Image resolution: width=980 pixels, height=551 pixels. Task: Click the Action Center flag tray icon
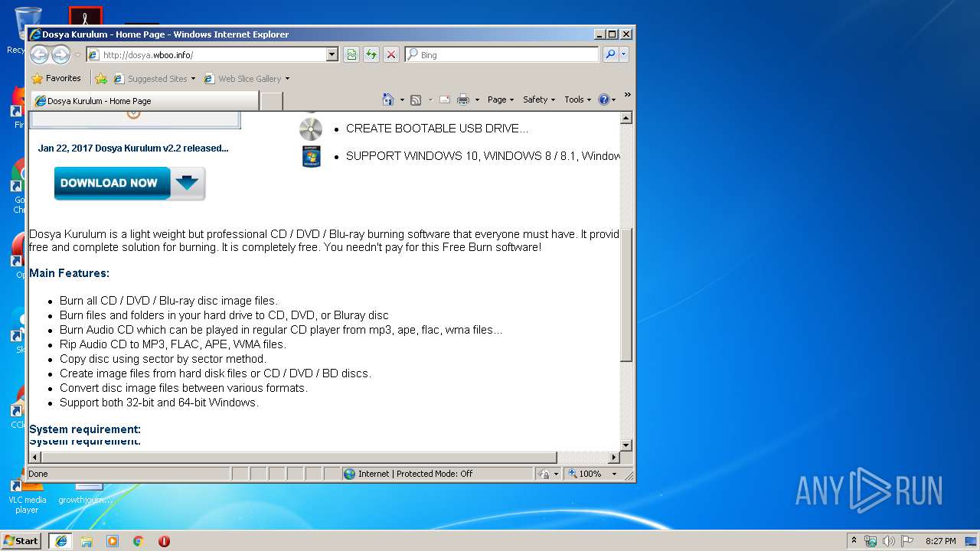[x=906, y=541]
